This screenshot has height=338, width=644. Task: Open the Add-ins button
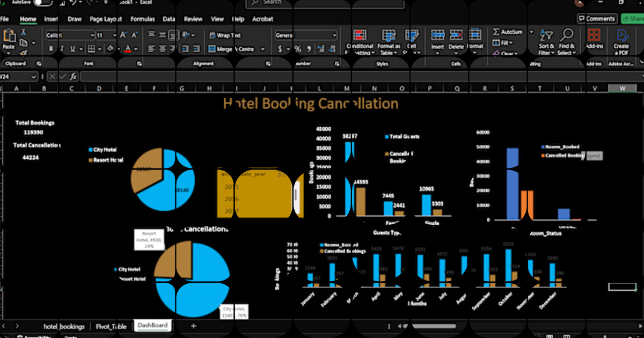pos(594,40)
